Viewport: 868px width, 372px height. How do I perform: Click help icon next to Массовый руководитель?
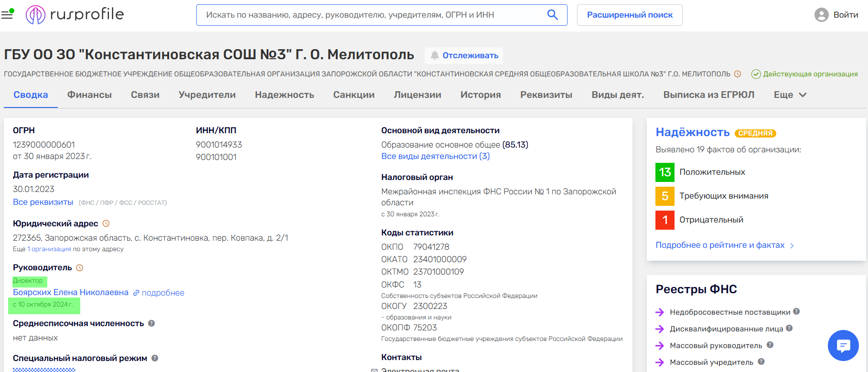[770, 345]
